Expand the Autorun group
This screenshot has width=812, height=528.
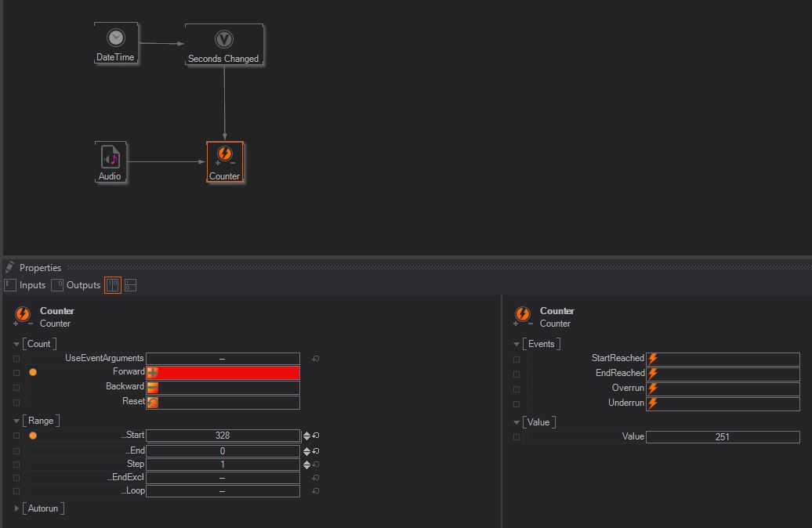click(x=16, y=508)
